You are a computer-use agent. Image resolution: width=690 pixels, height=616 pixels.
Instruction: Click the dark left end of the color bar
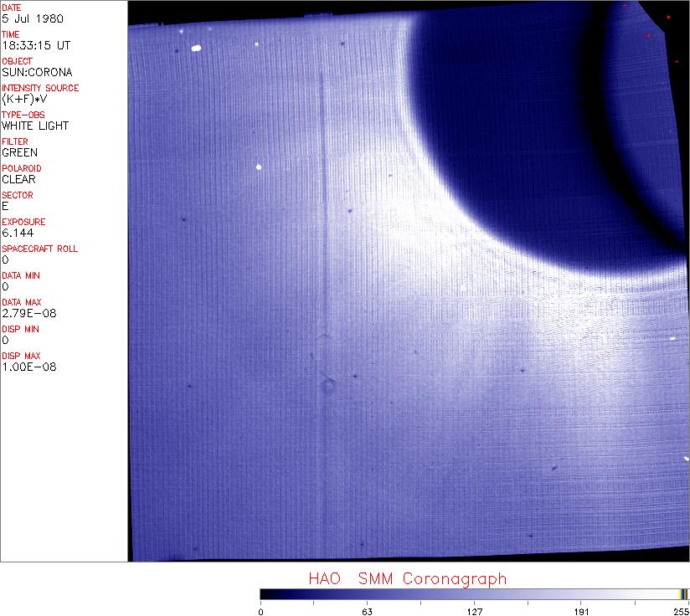pos(266,593)
